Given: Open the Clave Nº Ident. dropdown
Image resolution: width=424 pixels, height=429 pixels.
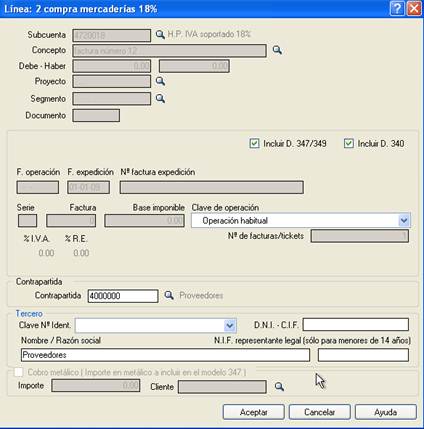Looking at the screenshot, I should point(230,325).
